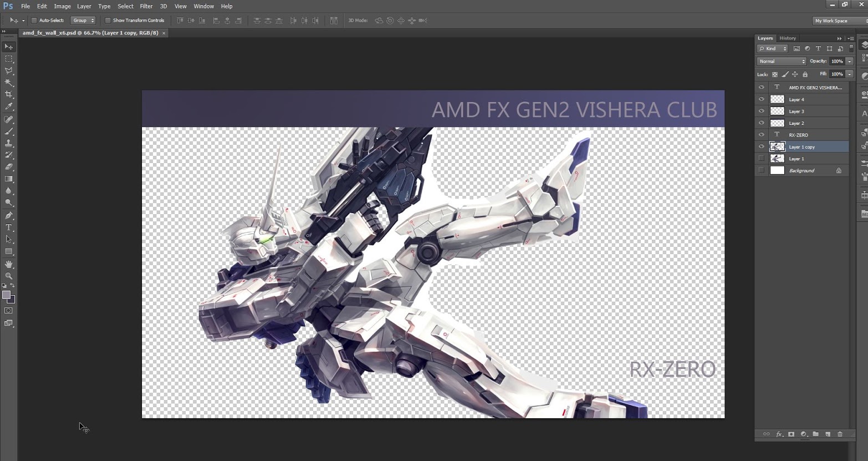Open the layer filter Kind dropdown

pyautogui.click(x=773, y=49)
